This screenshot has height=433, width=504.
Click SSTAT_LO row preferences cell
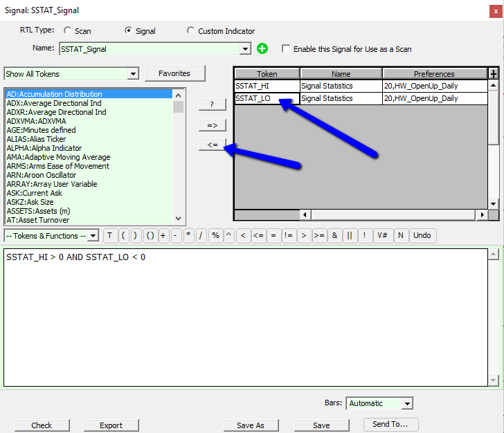[435, 99]
